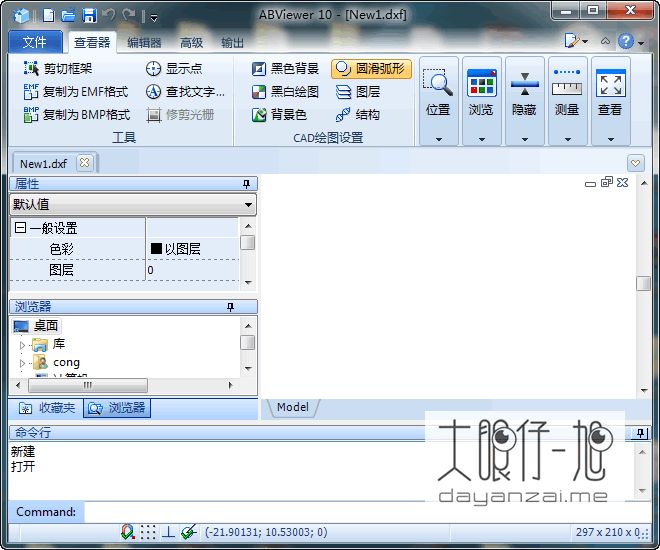Toggle the object snap status icon
The width and height of the screenshot is (660, 550).
[x=128, y=532]
